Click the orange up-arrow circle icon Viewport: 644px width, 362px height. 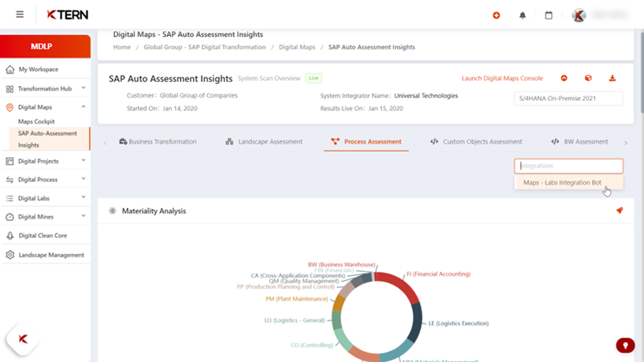tap(564, 78)
